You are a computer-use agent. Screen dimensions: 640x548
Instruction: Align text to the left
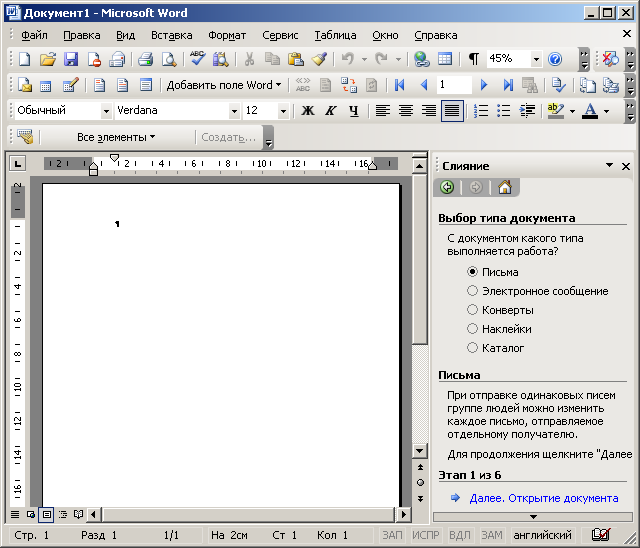[x=382, y=111]
